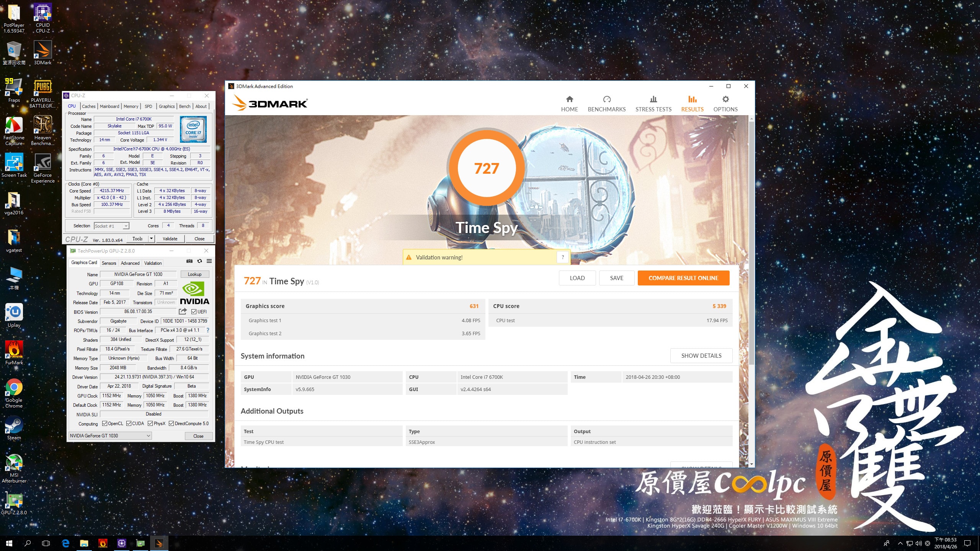The width and height of the screenshot is (980, 551).
Task: Click the taskbar clock showing 08:53
Action: coord(945,543)
